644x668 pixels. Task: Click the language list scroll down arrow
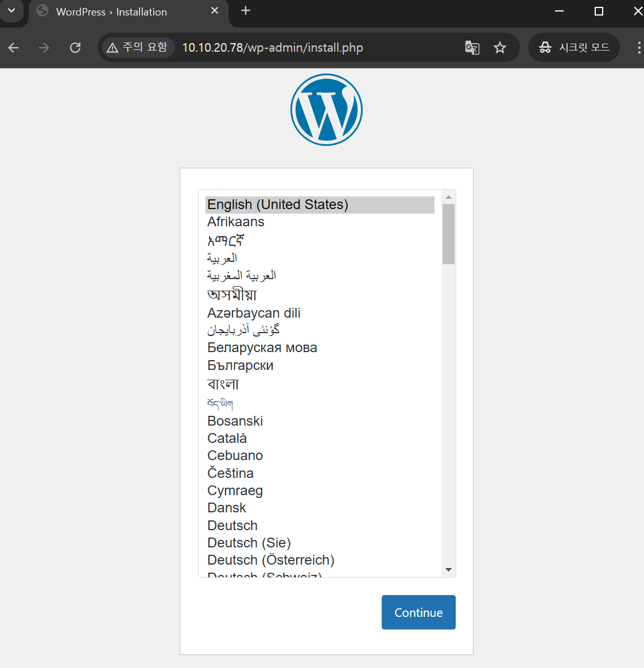449,570
